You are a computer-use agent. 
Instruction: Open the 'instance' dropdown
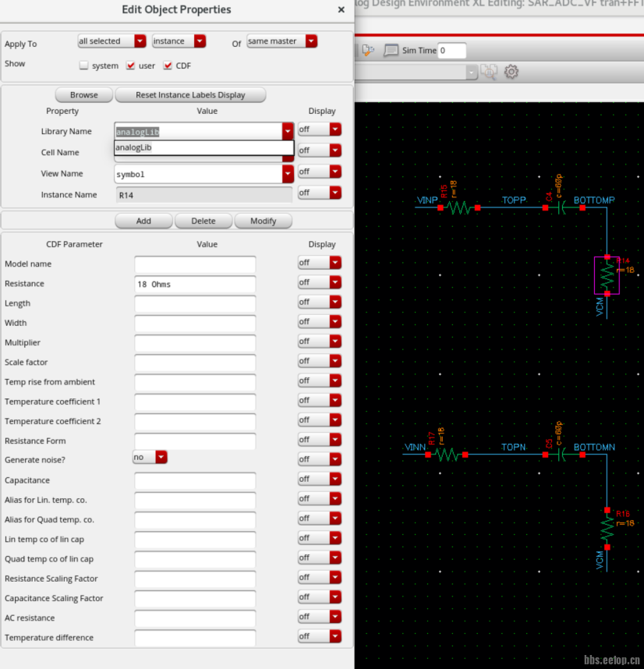179,41
